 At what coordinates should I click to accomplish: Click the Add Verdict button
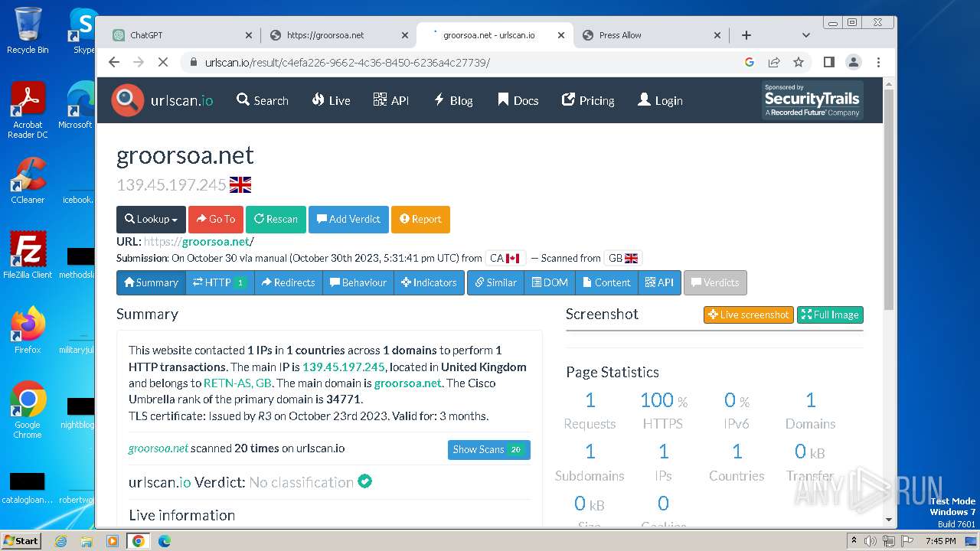point(348,219)
